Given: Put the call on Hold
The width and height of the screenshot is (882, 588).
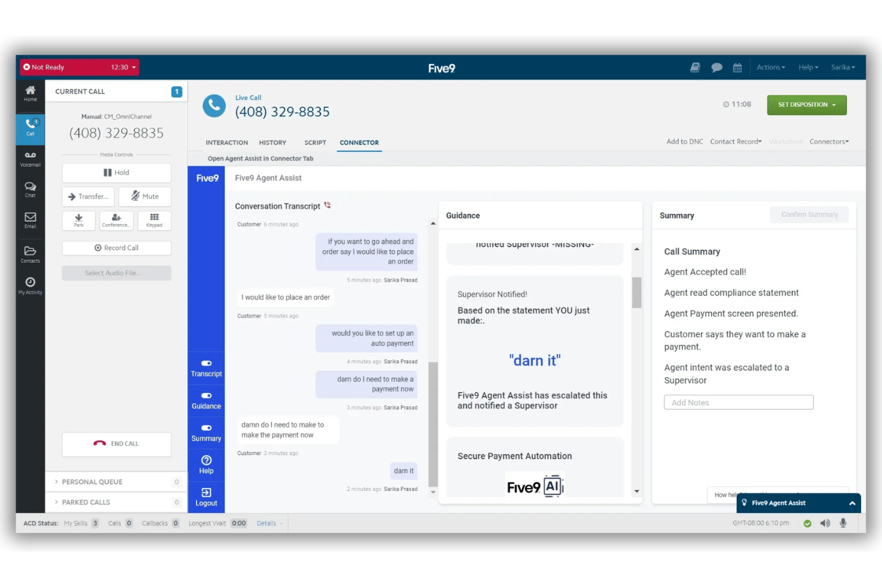Looking at the screenshot, I should pyautogui.click(x=116, y=173).
